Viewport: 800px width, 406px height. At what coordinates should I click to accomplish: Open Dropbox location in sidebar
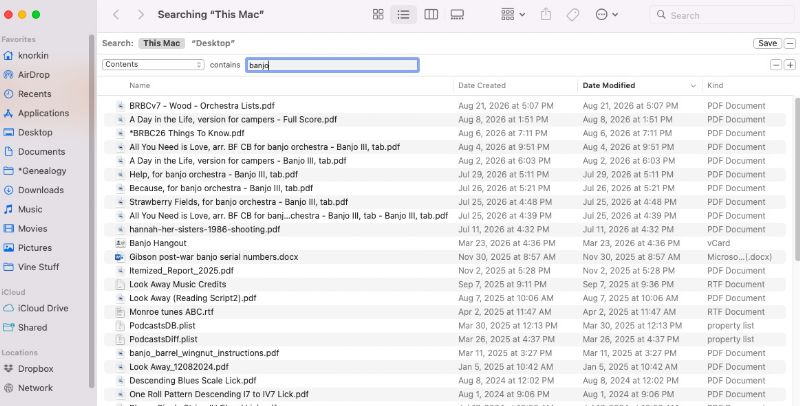point(36,368)
